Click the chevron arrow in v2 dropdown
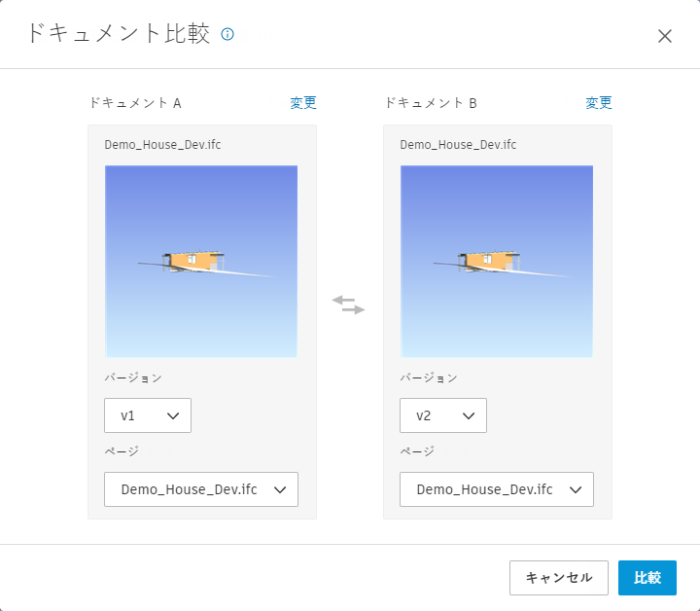700x611 pixels. coord(470,415)
